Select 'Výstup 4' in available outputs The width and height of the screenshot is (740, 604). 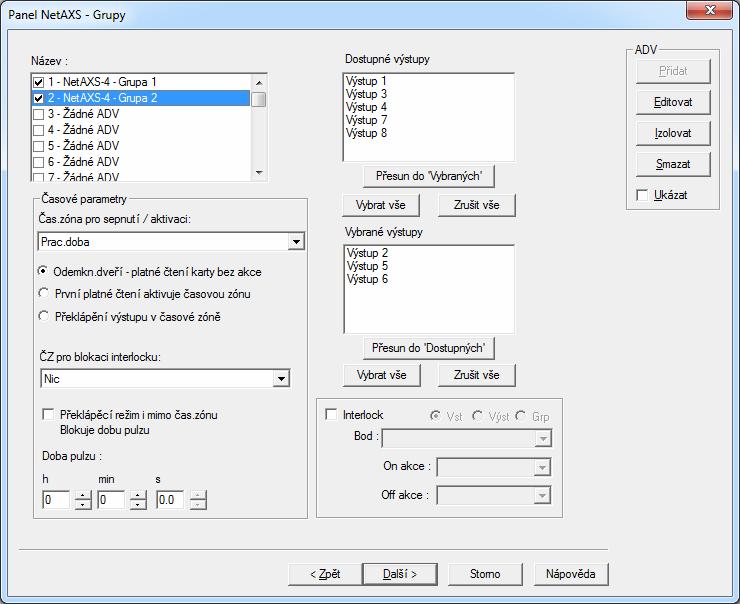[366, 107]
